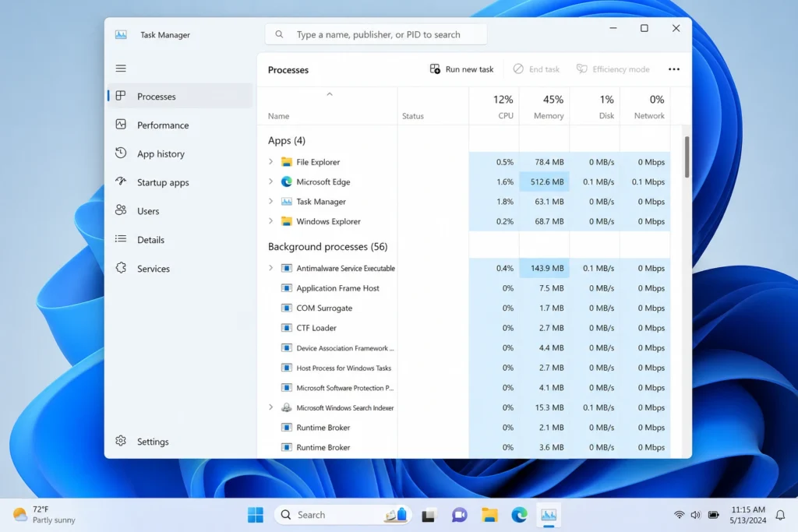Click the Antimalware Service Executable icon
Image resolution: width=798 pixels, height=532 pixels.
[x=287, y=268]
